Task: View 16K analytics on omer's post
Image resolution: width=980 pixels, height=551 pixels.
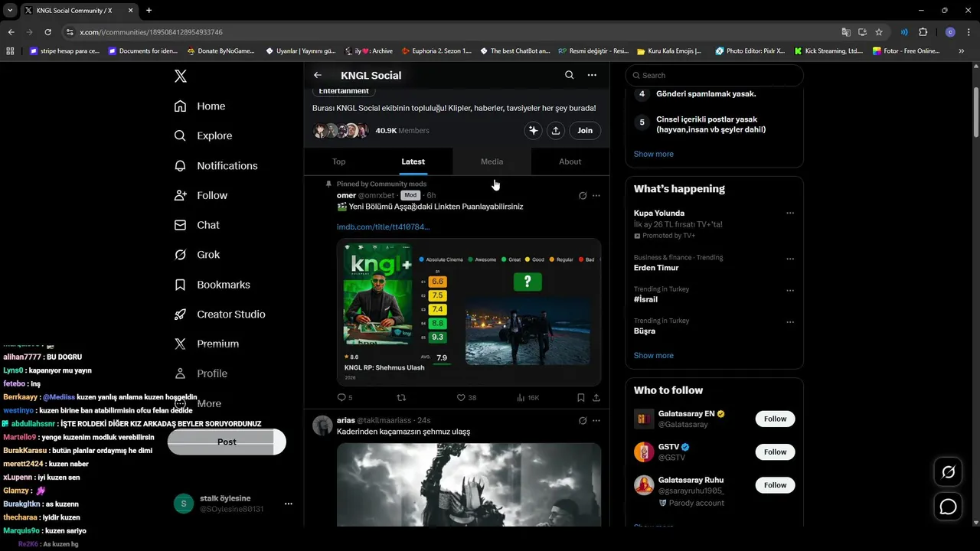Action: (528, 398)
